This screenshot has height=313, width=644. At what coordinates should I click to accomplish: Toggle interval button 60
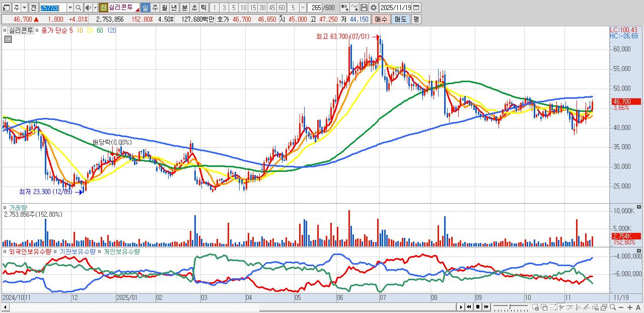coord(281,8)
